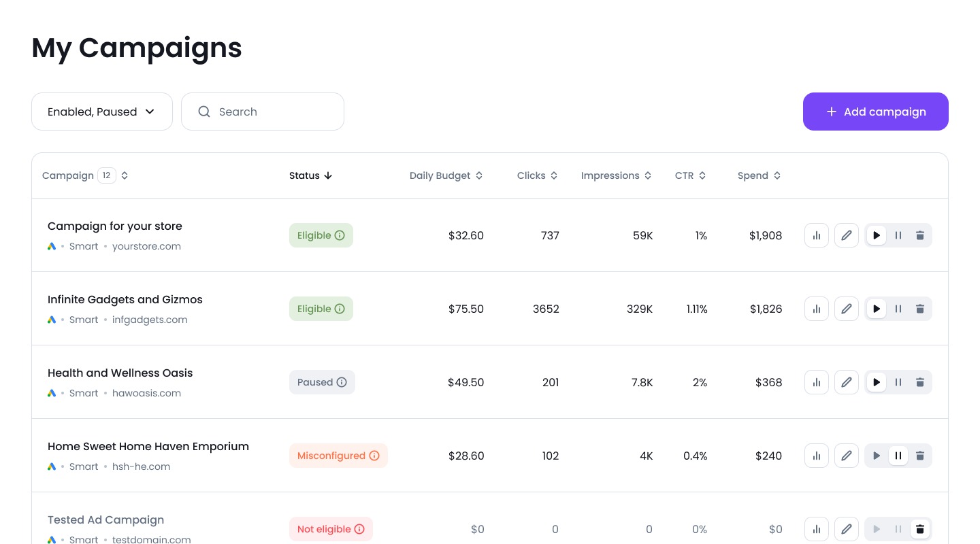Open statistics for Health and Wellness Oasis
This screenshot has height=544, width=980.
(x=817, y=382)
